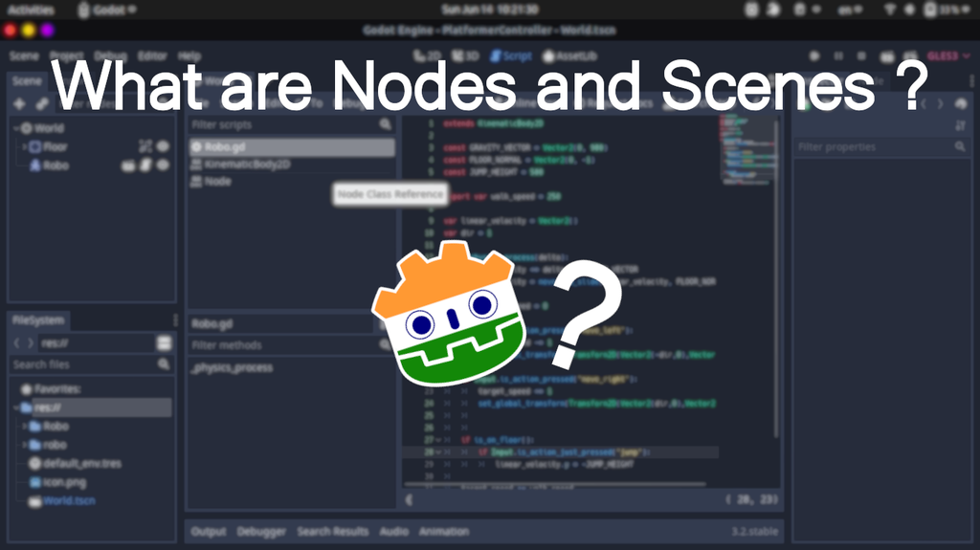Click the Play custom scene icon

[910, 56]
